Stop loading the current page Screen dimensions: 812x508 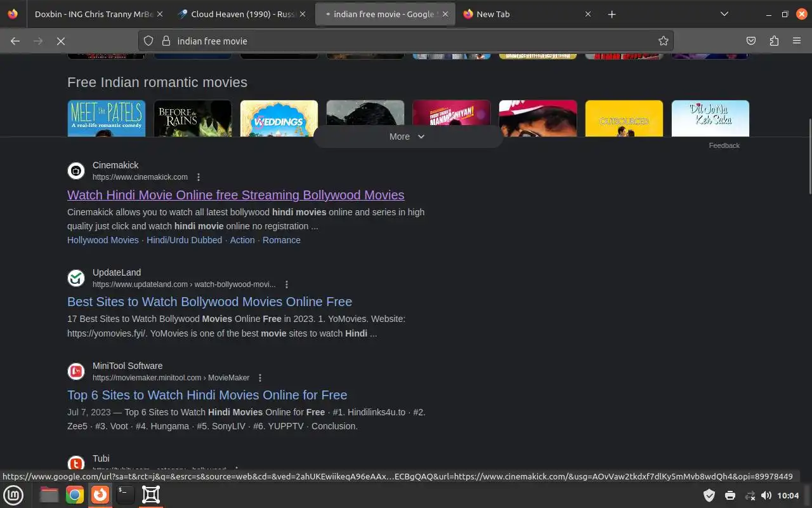(x=61, y=41)
